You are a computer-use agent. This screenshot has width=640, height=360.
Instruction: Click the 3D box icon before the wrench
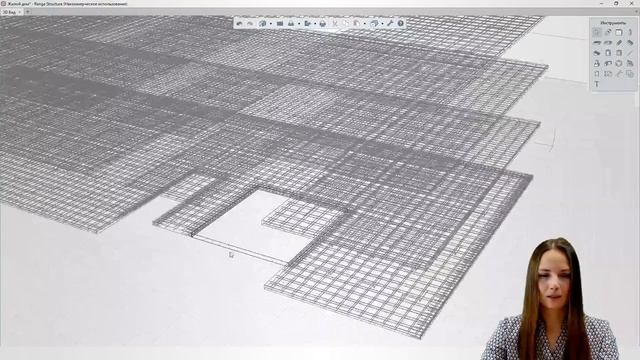(x=374, y=24)
